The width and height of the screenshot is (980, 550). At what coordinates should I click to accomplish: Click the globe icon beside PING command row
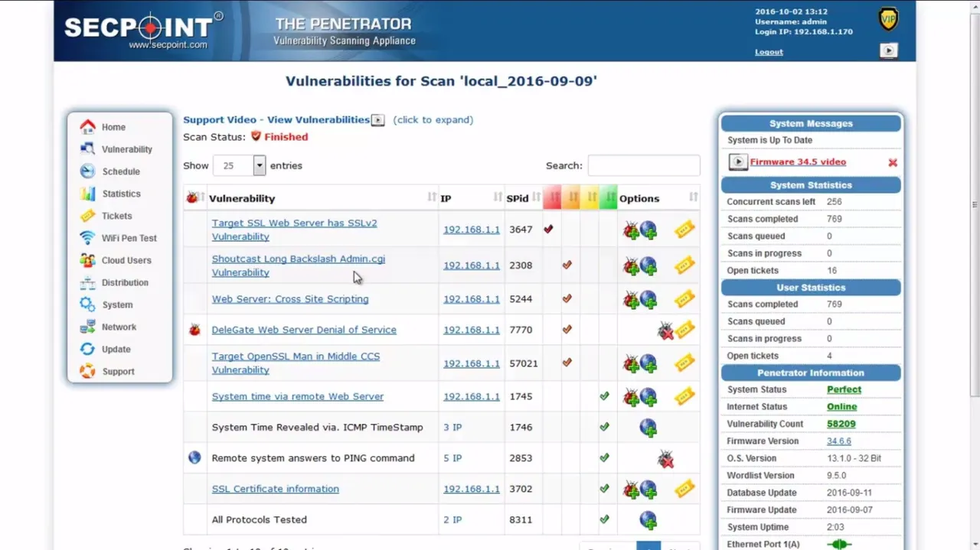click(194, 457)
